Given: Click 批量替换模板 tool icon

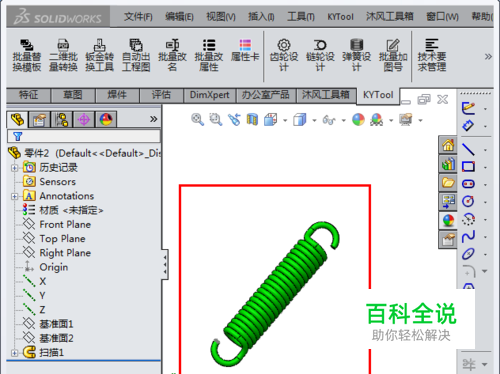Looking at the screenshot, I should coord(27,55).
